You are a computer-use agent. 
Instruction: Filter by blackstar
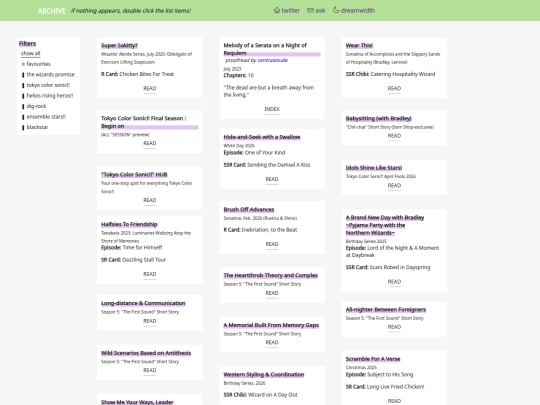tap(37, 127)
